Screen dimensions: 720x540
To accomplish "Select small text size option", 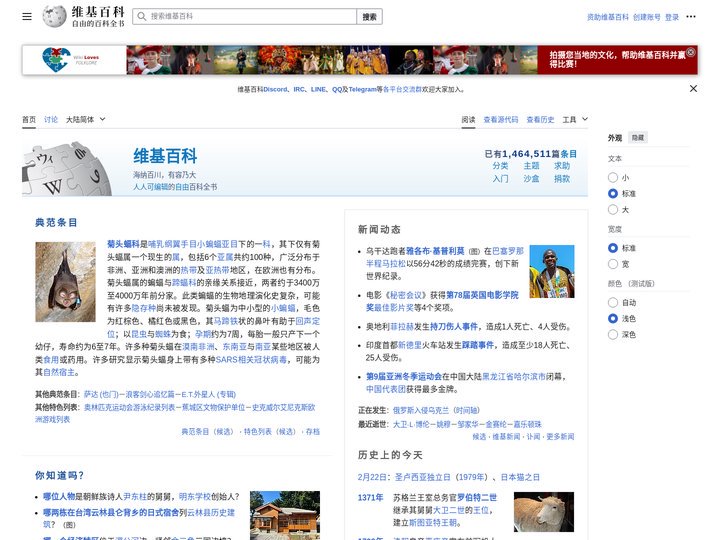I will [613, 177].
